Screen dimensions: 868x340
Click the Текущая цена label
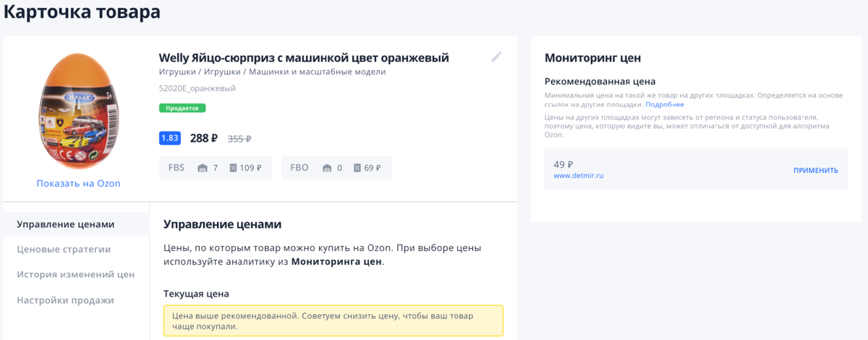point(197,294)
